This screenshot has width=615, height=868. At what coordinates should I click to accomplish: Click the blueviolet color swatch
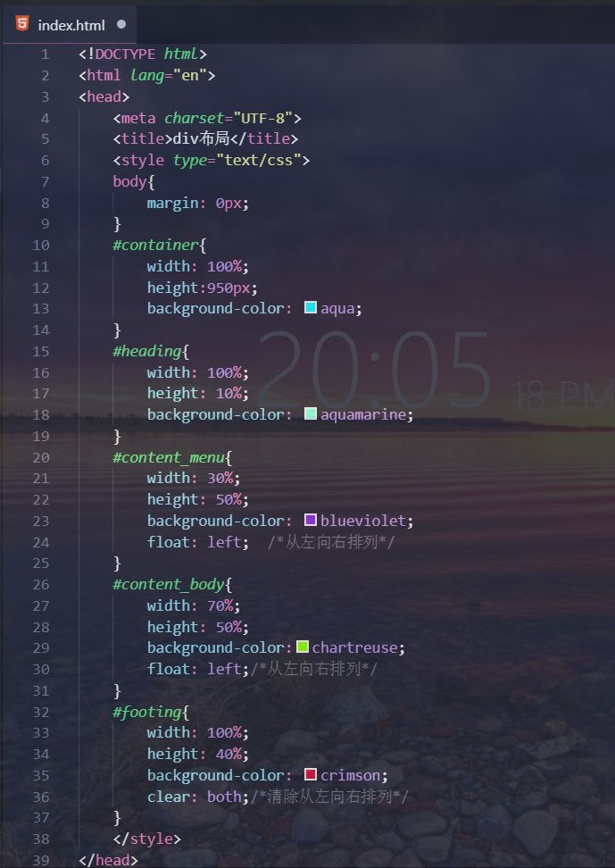tap(311, 521)
